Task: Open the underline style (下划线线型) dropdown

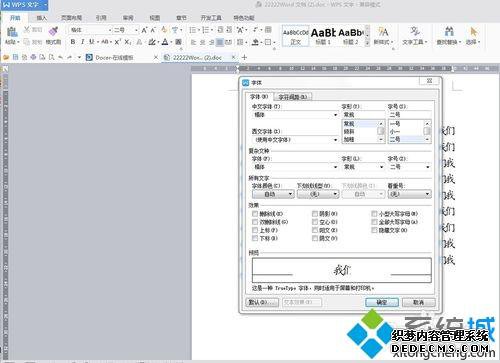Action: pyautogui.click(x=318, y=194)
